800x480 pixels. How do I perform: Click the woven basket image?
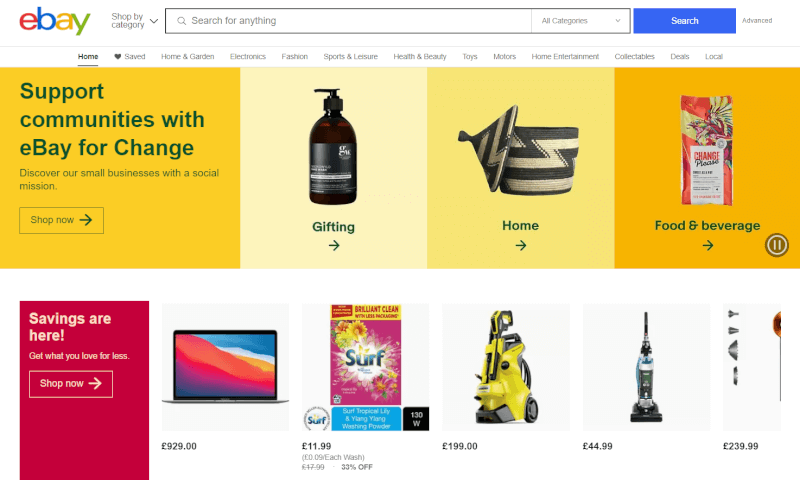[518, 150]
